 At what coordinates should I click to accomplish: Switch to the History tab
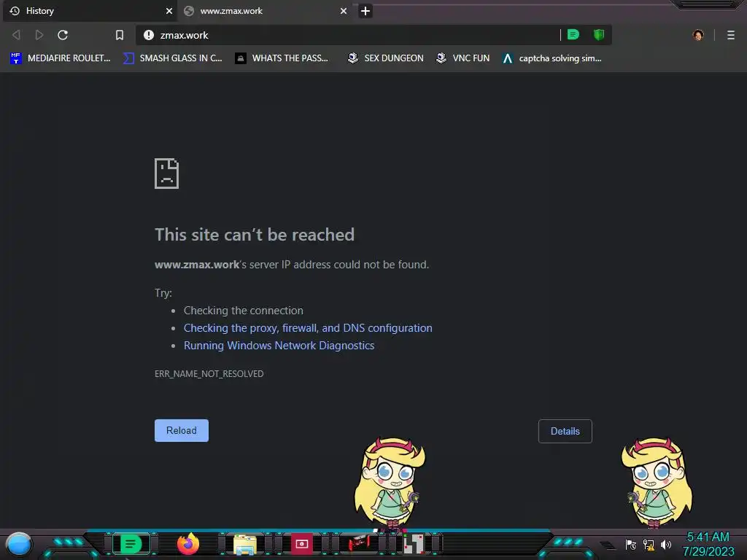[x=90, y=10]
